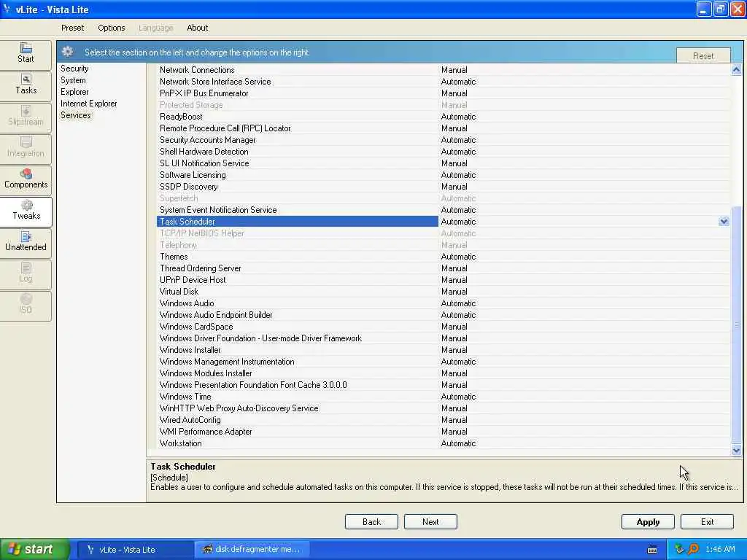Click the Next button

[430, 521]
